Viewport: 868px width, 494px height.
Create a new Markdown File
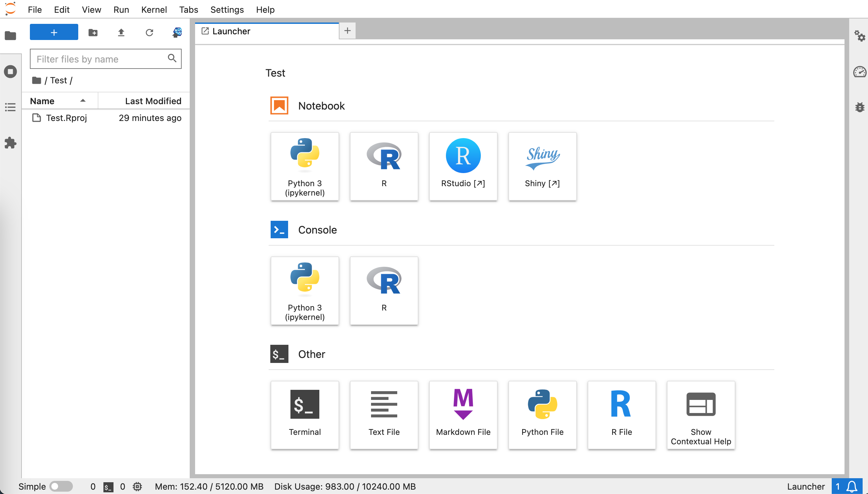point(463,415)
